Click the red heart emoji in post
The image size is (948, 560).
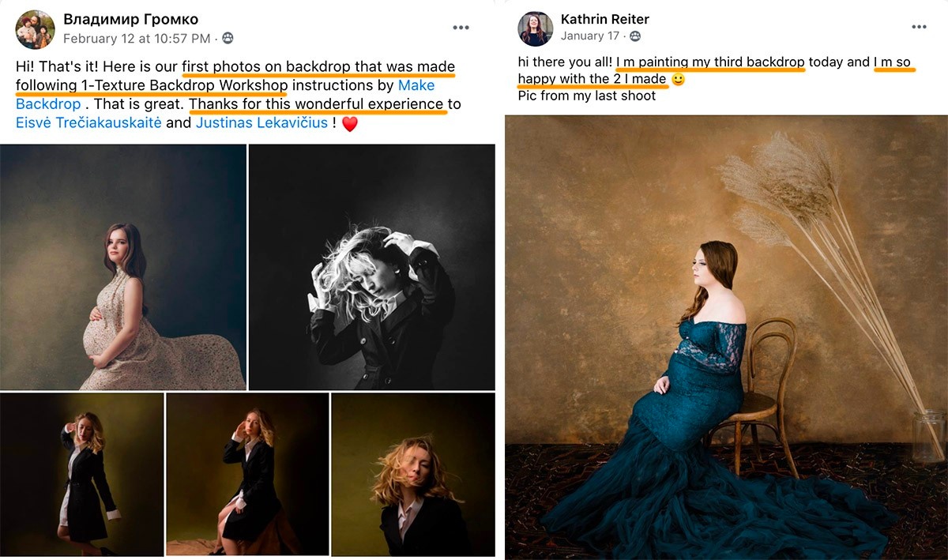point(349,123)
